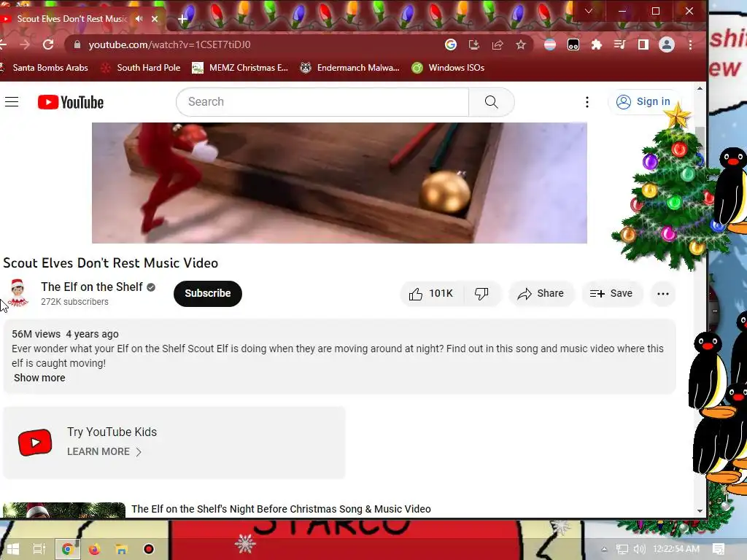Open The Elf on the Shelf's Night Before Christmas title
The width and height of the screenshot is (747, 560).
point(281,509)
